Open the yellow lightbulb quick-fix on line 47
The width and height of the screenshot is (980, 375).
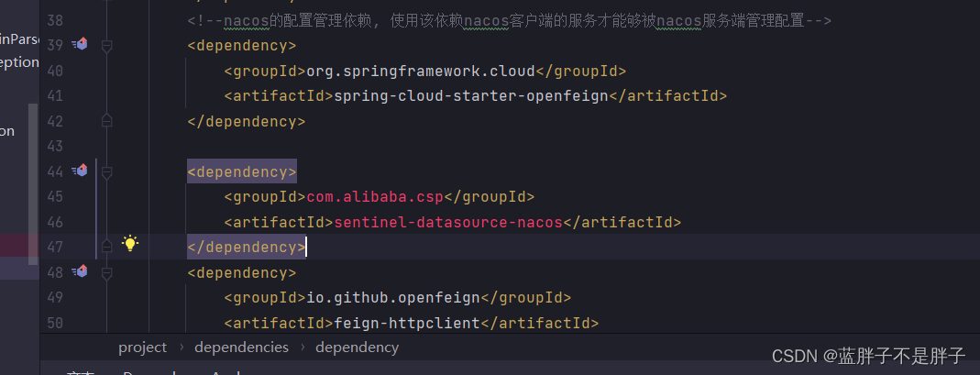pyautogui.click(x=130, y=244)
